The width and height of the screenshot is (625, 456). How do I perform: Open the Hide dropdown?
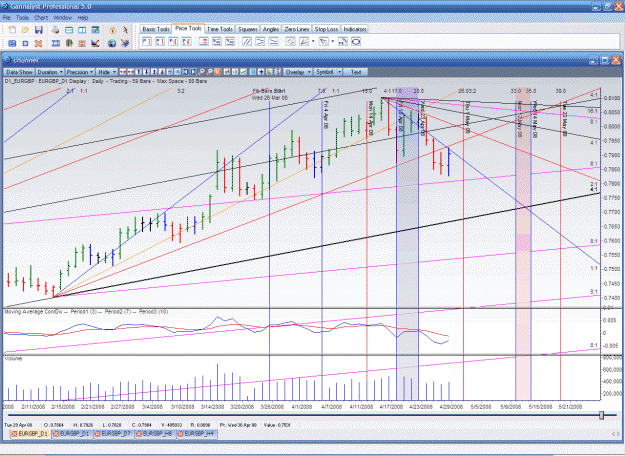pyautogui.click(x=107, y=72)
